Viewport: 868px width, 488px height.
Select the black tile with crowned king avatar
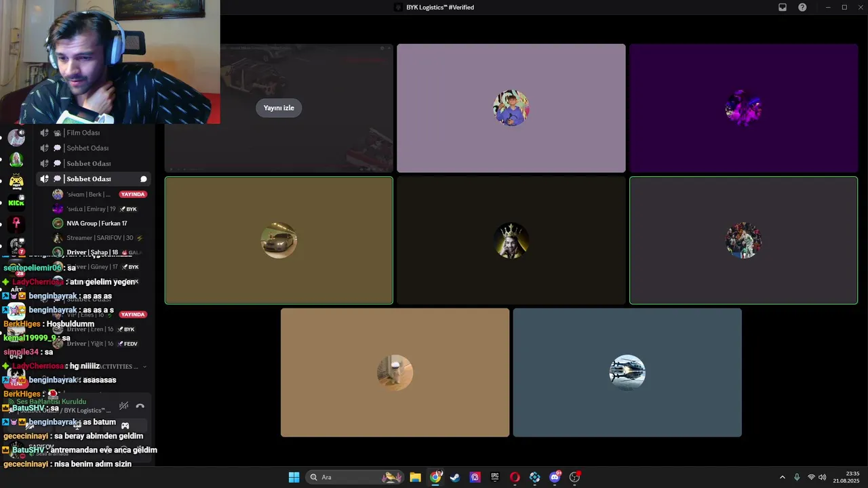pos(511,241)
